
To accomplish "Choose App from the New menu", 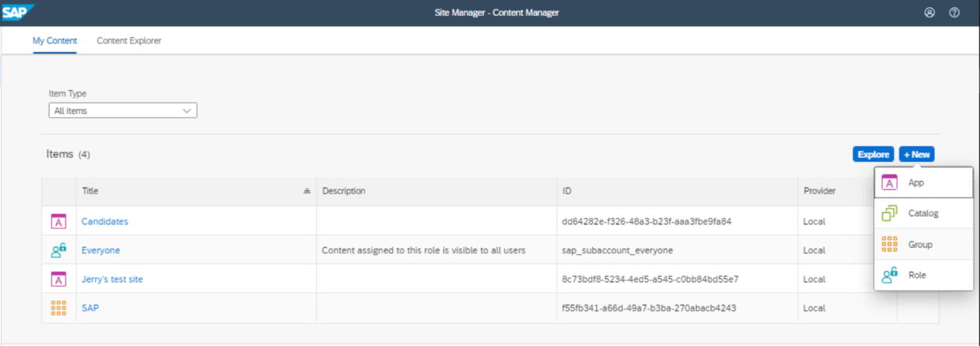I will pos(924,182).
